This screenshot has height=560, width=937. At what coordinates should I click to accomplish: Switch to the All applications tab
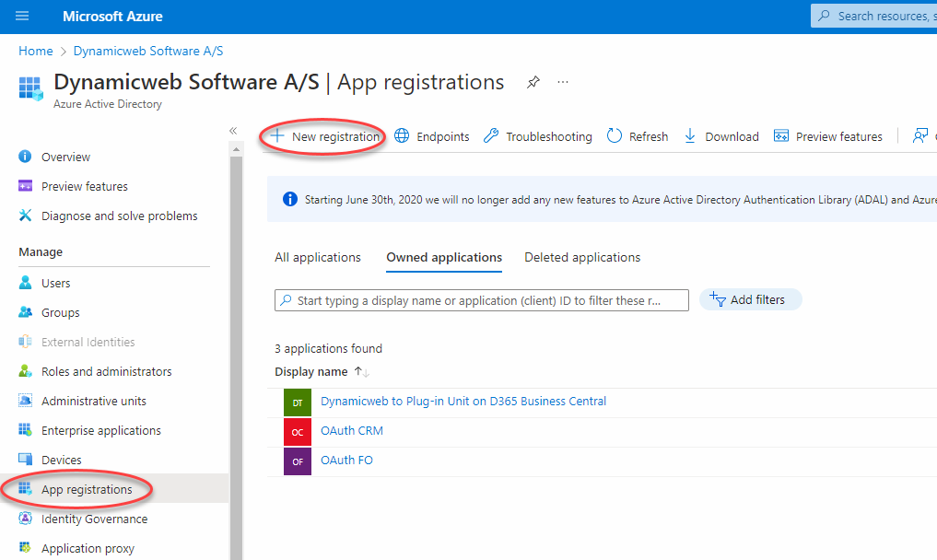tap(318, 258)
